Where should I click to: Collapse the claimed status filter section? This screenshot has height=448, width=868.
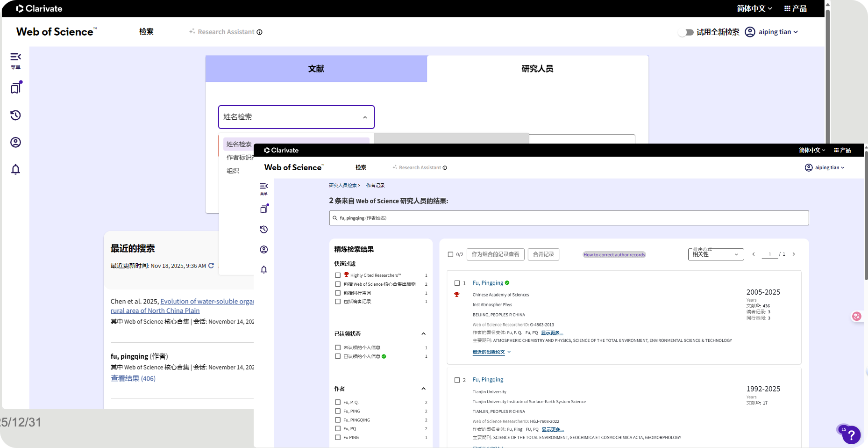pos(423,334)
